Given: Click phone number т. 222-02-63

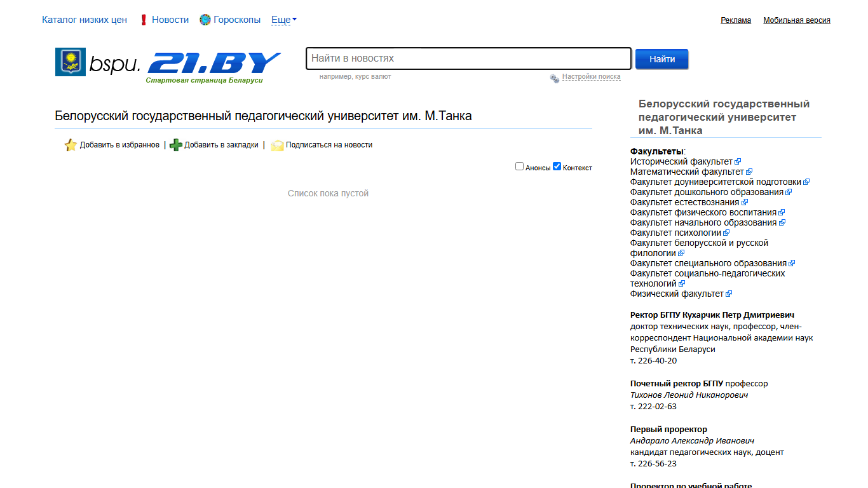Looking at the screenshot, I should (653, 407).
